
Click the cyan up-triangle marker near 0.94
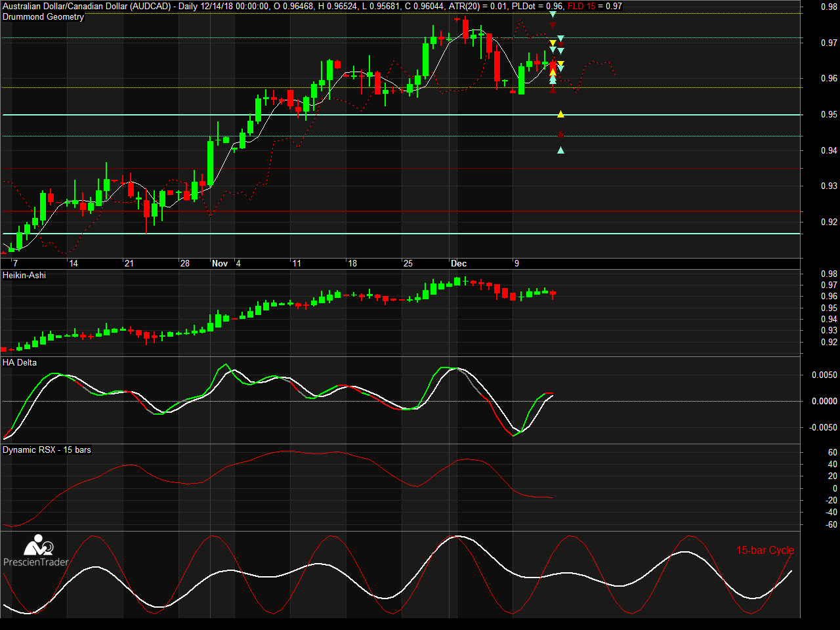click(x=560, y=151)
